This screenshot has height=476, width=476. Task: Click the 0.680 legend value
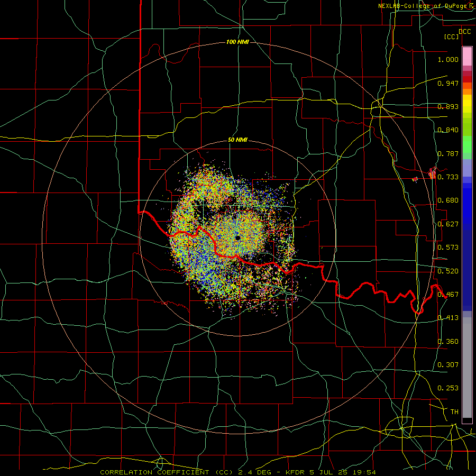point(448,200)
